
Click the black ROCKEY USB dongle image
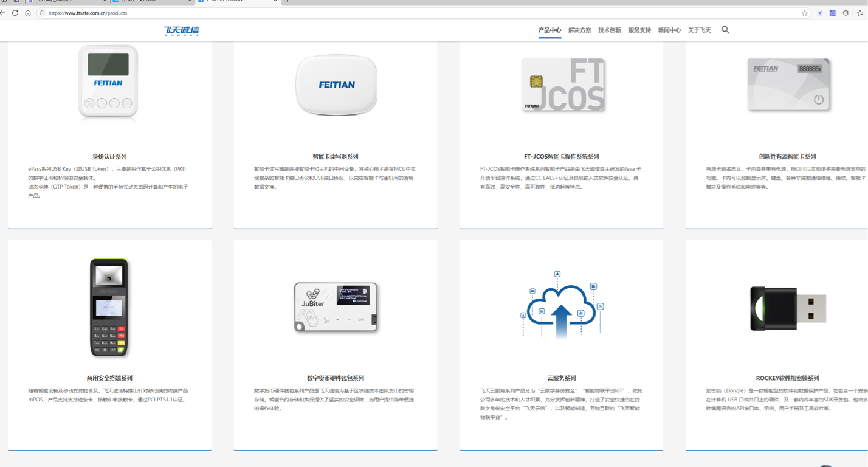(x=788, y=308)
